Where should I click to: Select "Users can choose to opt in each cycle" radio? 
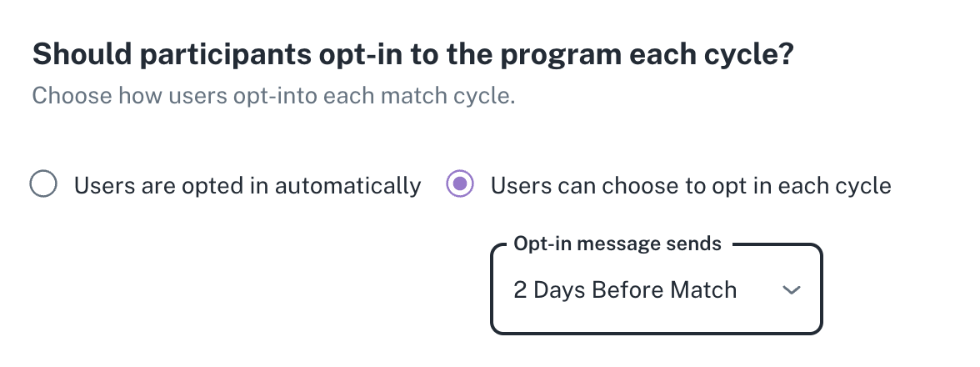460,184
